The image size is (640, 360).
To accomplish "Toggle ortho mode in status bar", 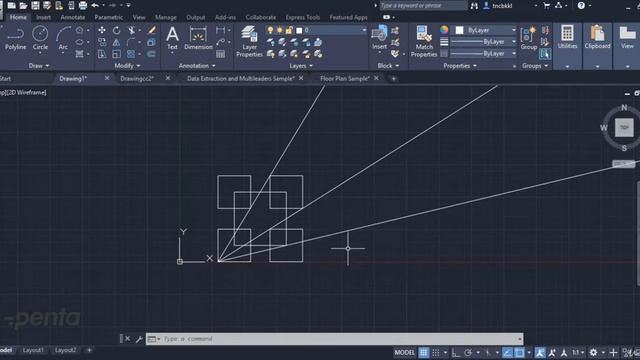I will coord(456,352).
